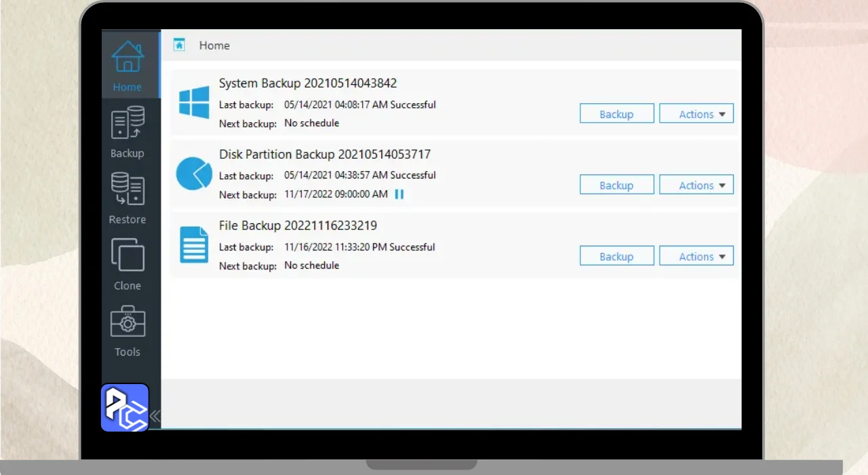Click the document icon for File Backup

pos(194,245)
